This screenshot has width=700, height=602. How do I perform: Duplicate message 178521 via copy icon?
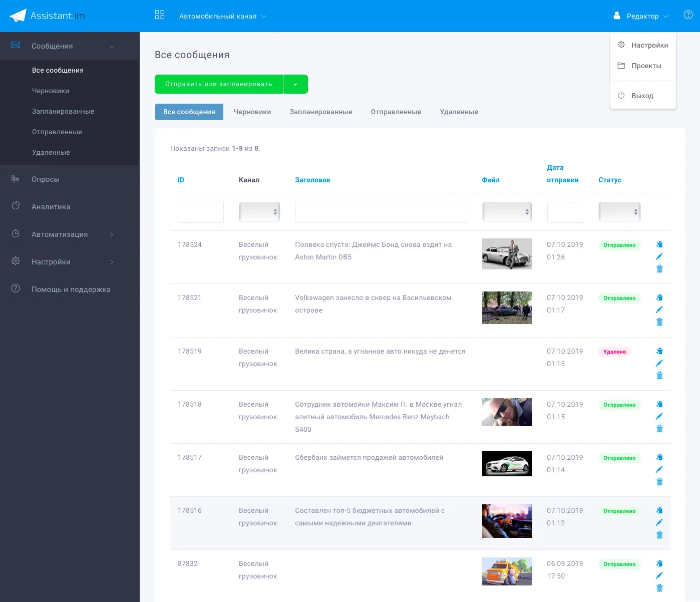tap(659, 297)
